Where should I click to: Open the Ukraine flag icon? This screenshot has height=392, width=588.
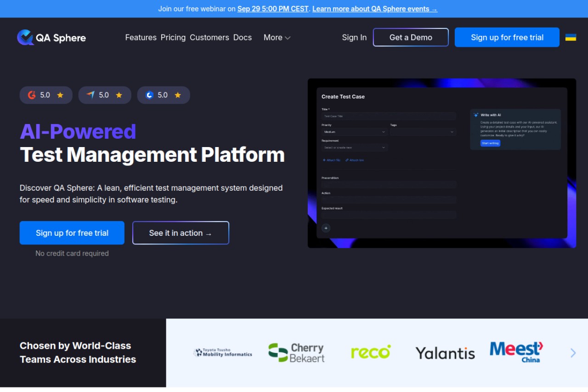571,37
